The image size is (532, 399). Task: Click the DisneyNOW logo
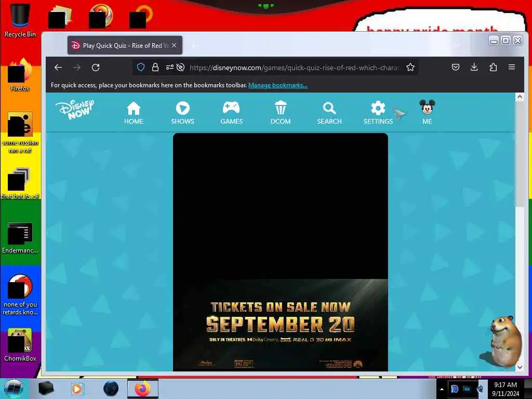point(75,110)
